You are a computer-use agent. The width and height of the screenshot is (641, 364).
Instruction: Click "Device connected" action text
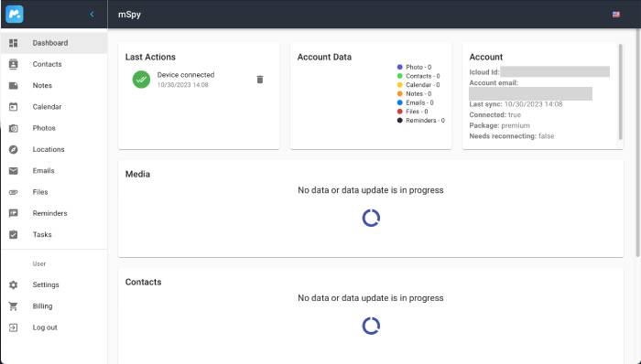pyautogui.click(x=186, y=75)
